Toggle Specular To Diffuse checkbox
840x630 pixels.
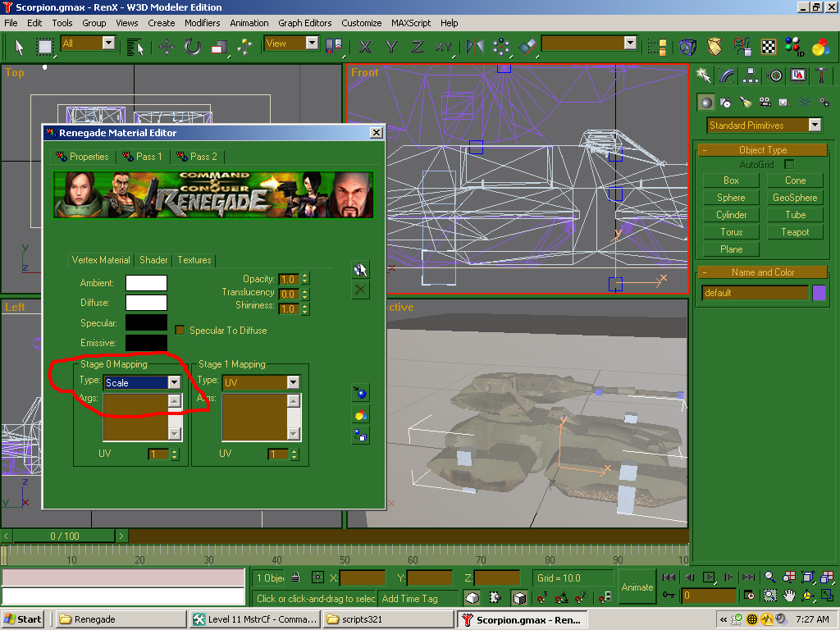click(x=180, y=330)
